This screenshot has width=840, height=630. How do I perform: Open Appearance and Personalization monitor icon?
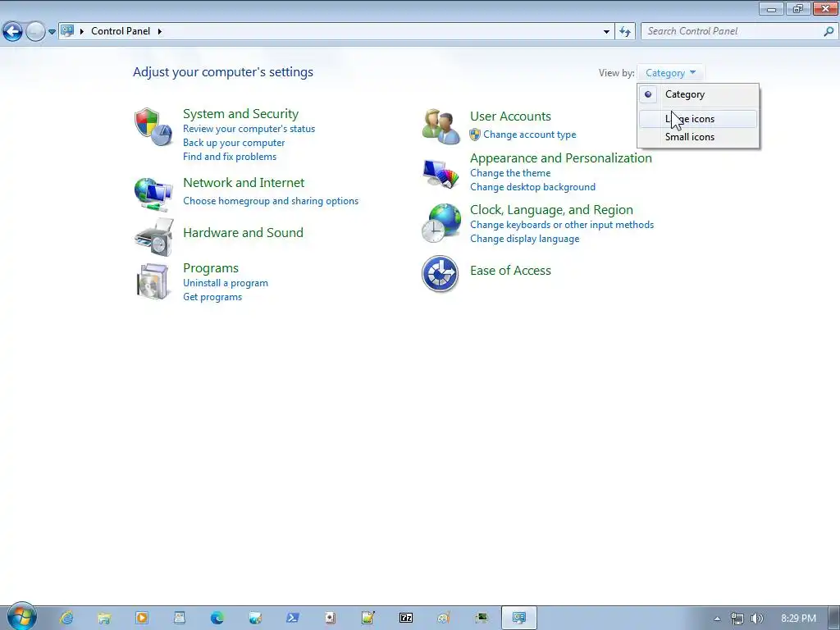(441, 174)
